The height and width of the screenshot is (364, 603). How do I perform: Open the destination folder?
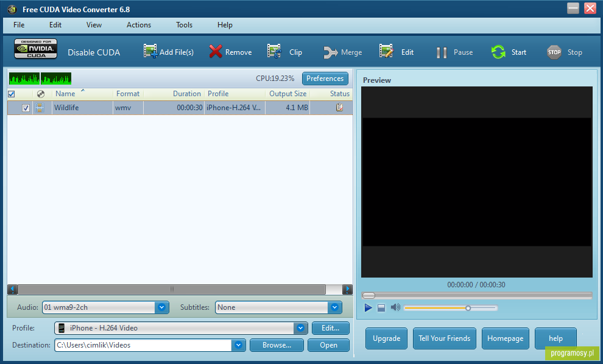328,345
